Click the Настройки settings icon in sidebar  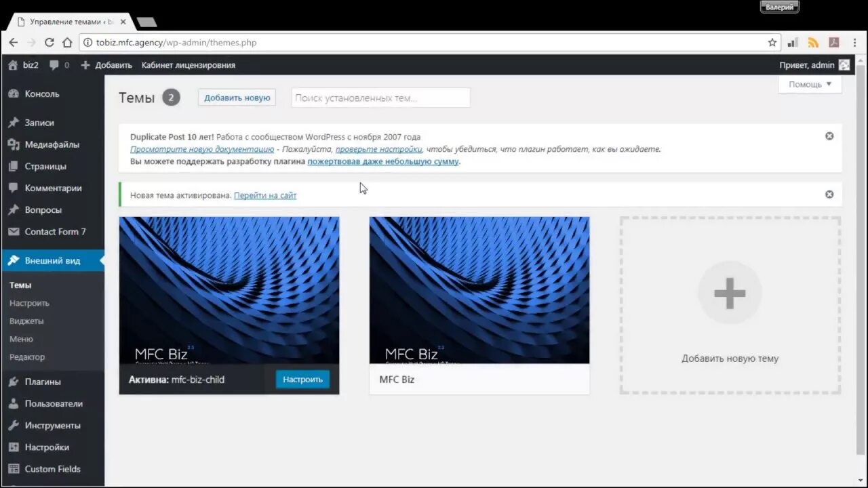(x=14, y=447)
